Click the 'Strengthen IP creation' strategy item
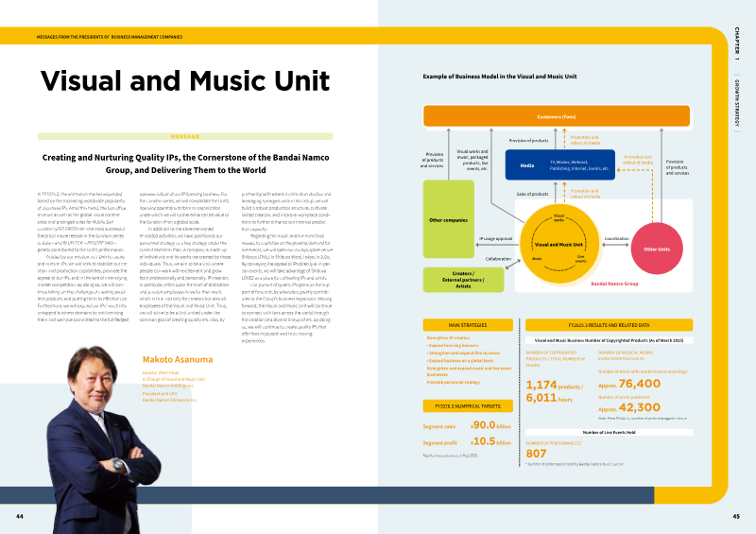The height and width of the screenshot is (534, 756). pos(448,338)
